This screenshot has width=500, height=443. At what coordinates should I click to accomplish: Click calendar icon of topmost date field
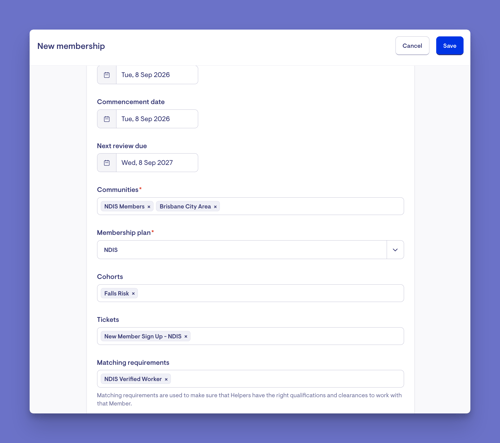[107, 75]
